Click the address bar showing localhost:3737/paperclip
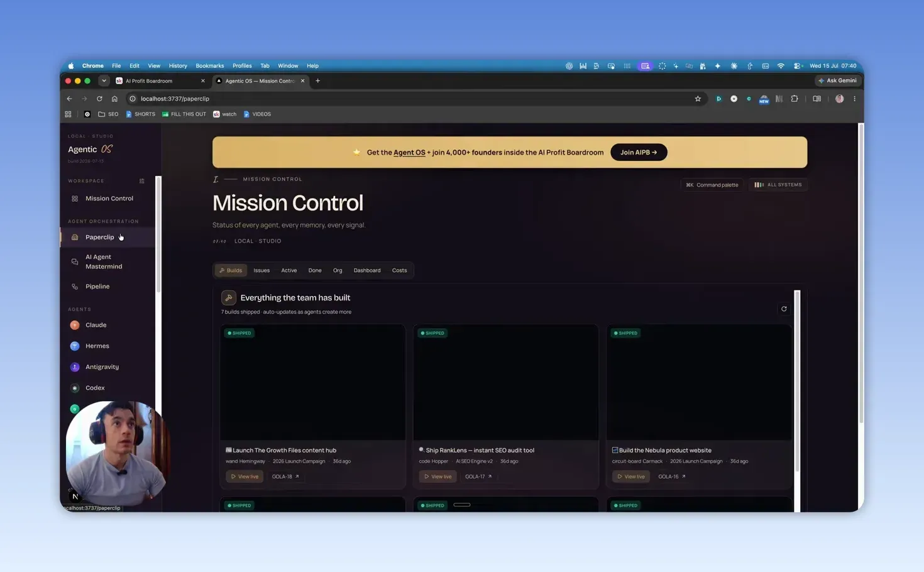The width and height of the screenshot is (924, 572). pyautogui.click(x=415, y=99)
